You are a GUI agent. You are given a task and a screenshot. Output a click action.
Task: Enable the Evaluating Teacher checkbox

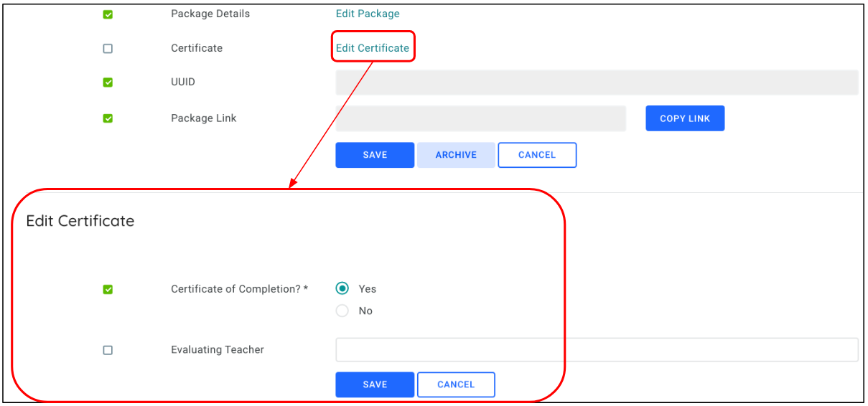pos(108,350)
